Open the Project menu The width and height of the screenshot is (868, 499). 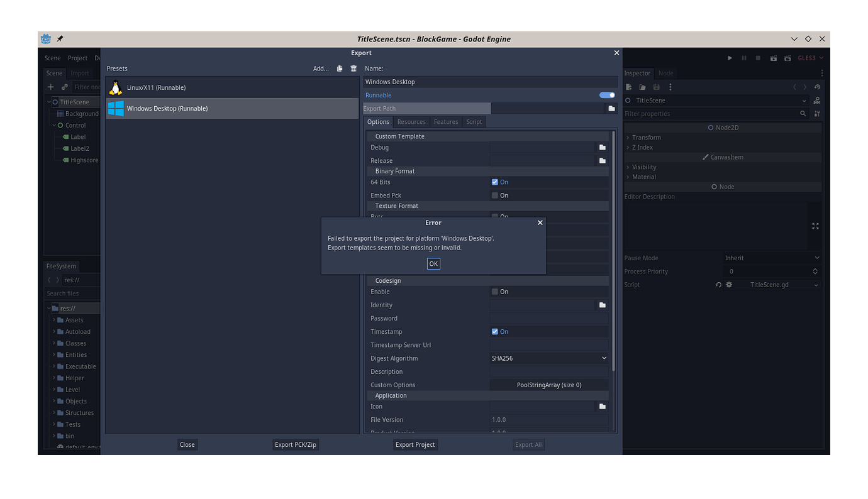click(77, 58)
